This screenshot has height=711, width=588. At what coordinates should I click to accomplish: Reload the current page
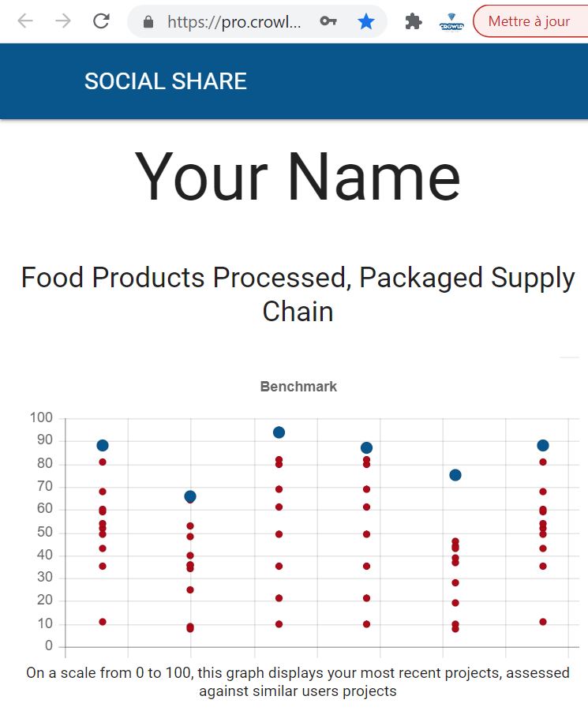pyautogui.click(x=101, y=21)
